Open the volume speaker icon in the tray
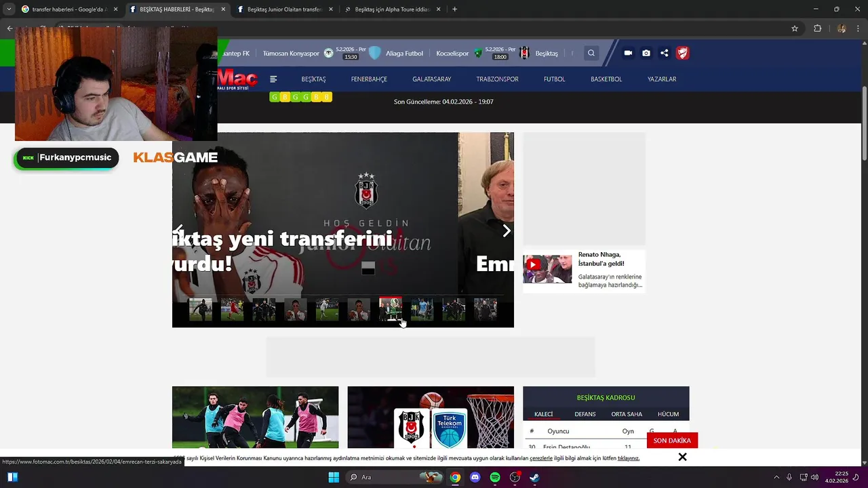This screenshot has height=488, width=868. (814, 477)
